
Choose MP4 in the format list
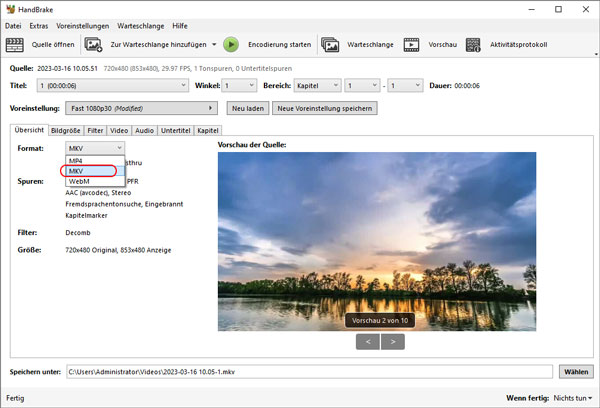(x=95, y=160)
